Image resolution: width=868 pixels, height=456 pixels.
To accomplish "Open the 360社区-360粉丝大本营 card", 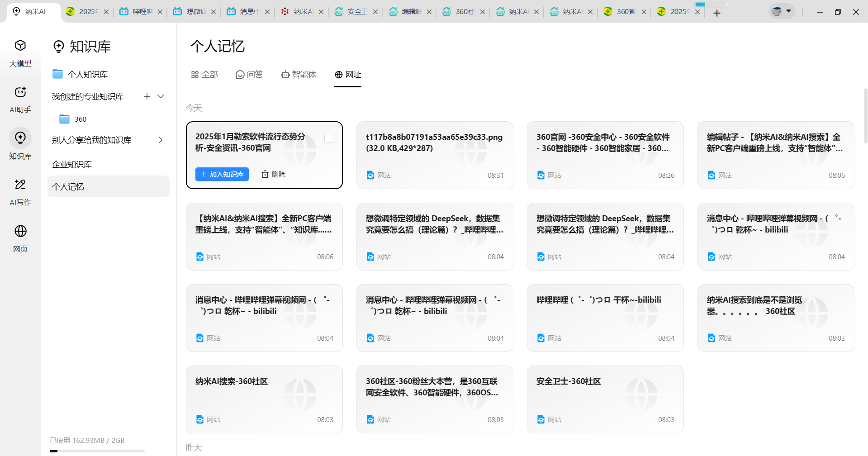I will (435, 399).
